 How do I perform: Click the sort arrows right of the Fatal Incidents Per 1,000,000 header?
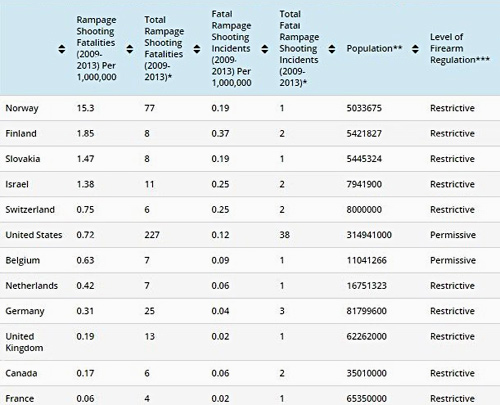click(x=265, y=49)
